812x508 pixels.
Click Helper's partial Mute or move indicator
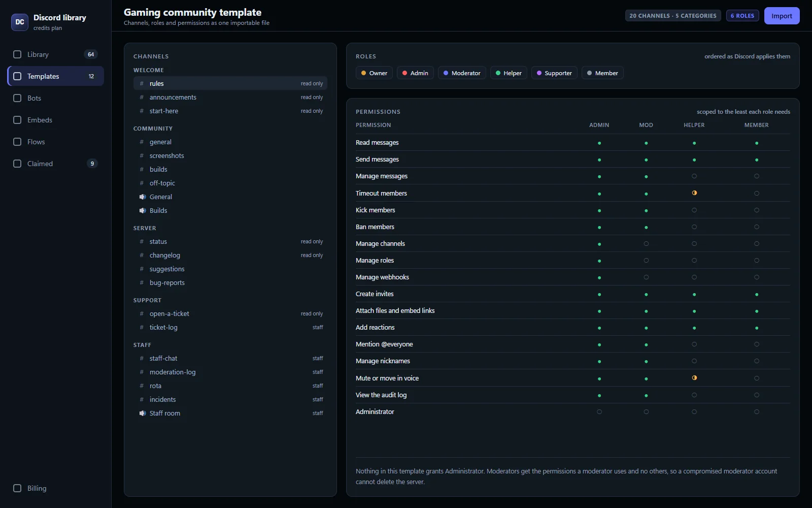pos(694,378)
